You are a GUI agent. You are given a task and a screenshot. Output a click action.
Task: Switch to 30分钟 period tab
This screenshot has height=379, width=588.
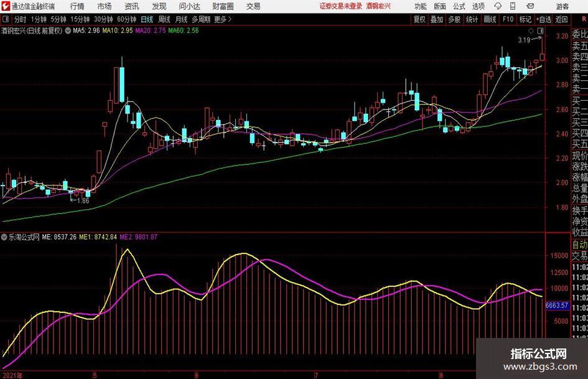[103, 19]
